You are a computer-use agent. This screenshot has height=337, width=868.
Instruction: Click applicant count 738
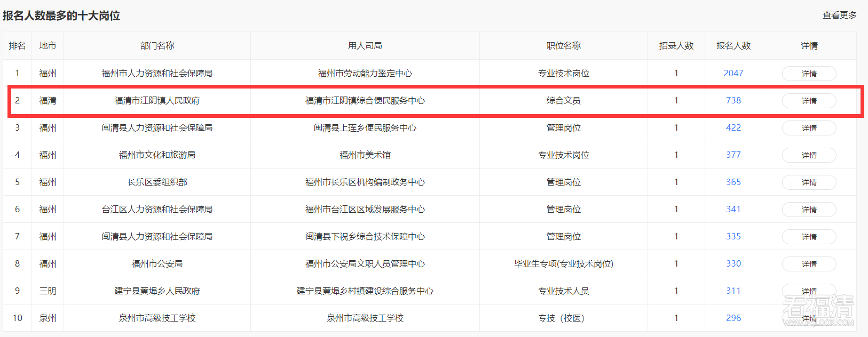coord(733,100)
